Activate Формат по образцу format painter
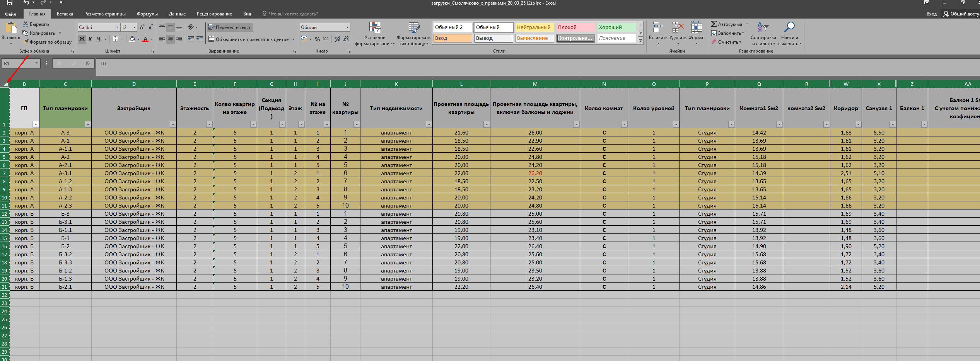The width and height of the screenshot is (980, 361). point(47,42)
